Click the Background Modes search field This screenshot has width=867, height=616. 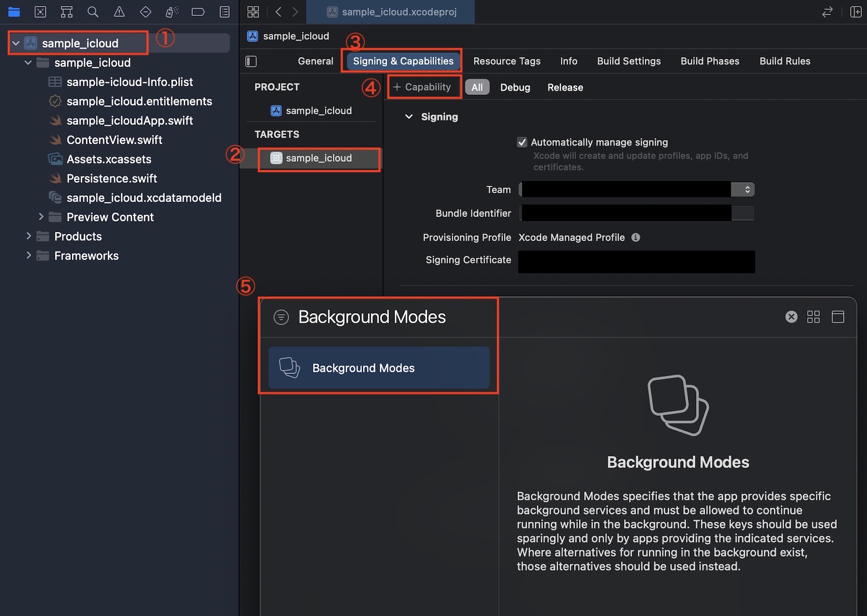click(373, 317)
